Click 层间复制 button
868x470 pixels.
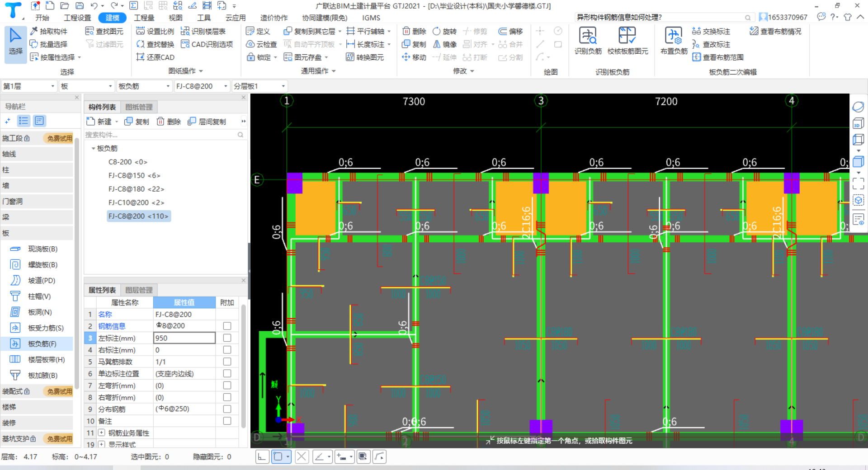point(207,122)
